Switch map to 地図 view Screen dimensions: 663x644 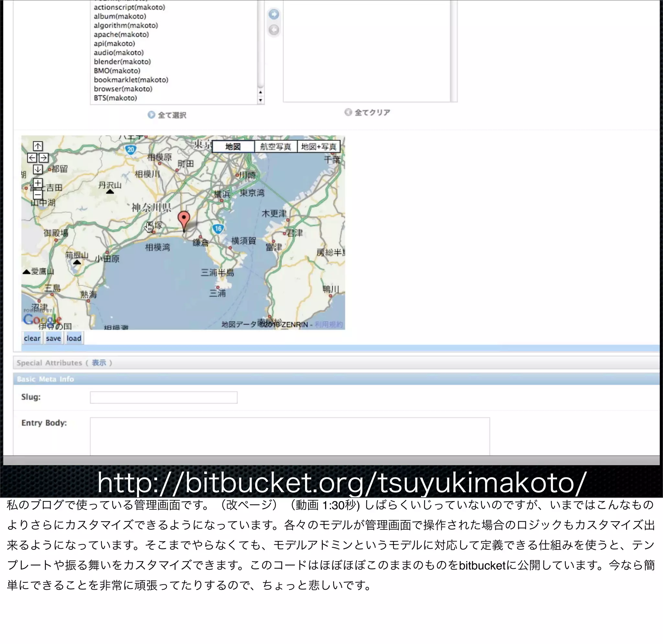click(233, 146)
